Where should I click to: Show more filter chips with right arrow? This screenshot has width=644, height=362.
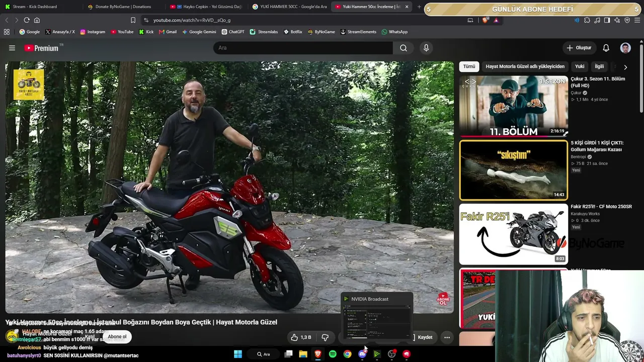click(625, 67)
